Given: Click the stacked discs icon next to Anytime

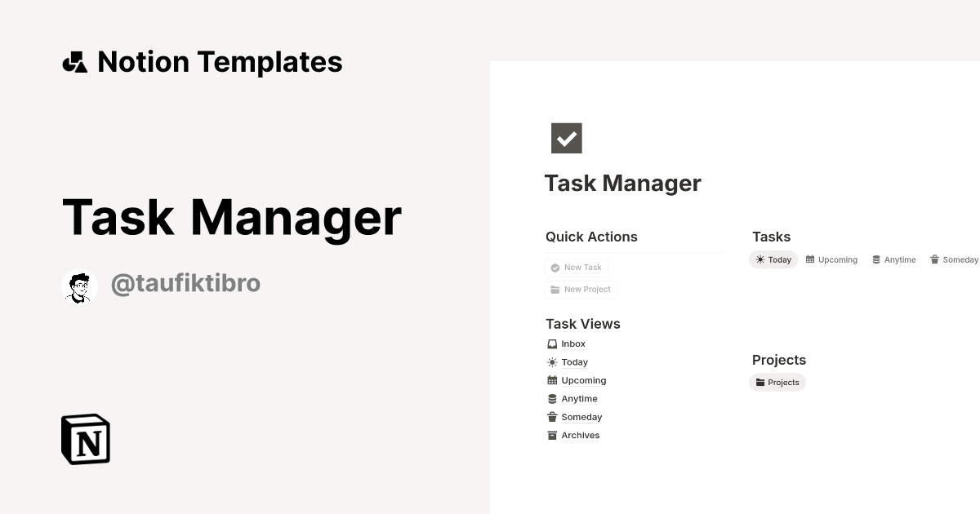Looking at the screenshot, I should pyautogui.click(x=552, y=398).
